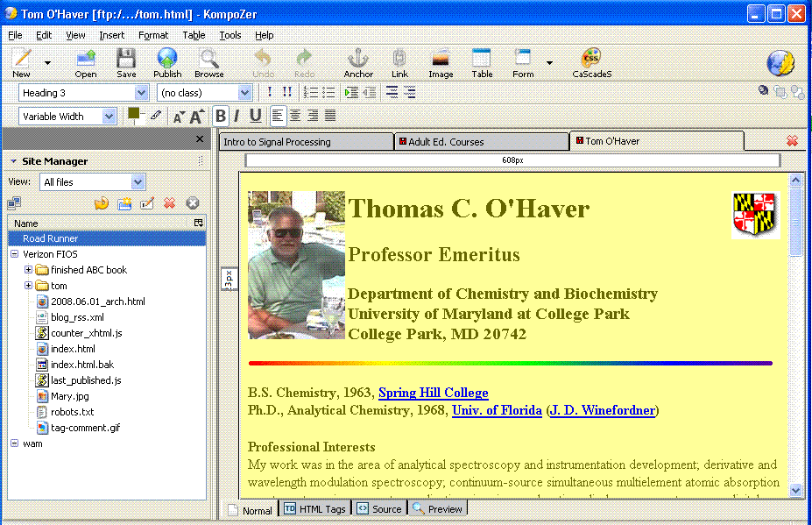
Task: Switch to the Preview view tab
Action: click(x=438, y=509)
